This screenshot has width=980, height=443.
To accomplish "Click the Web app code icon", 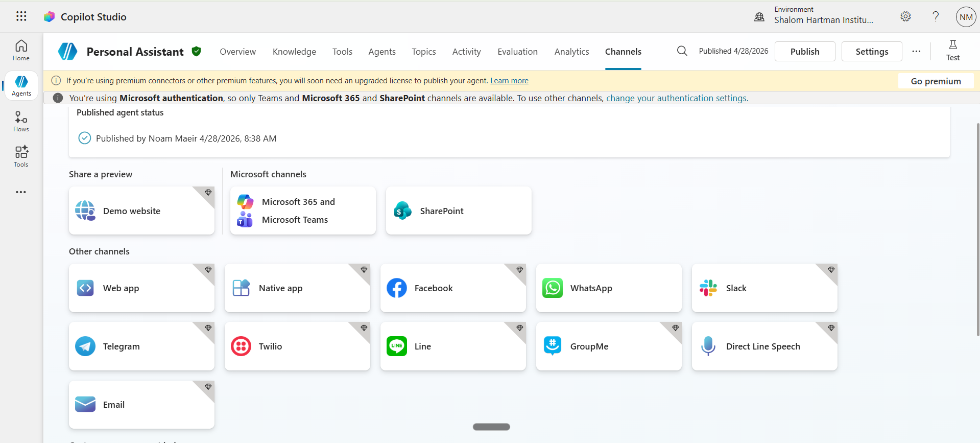I will click(x=85, y=288).
